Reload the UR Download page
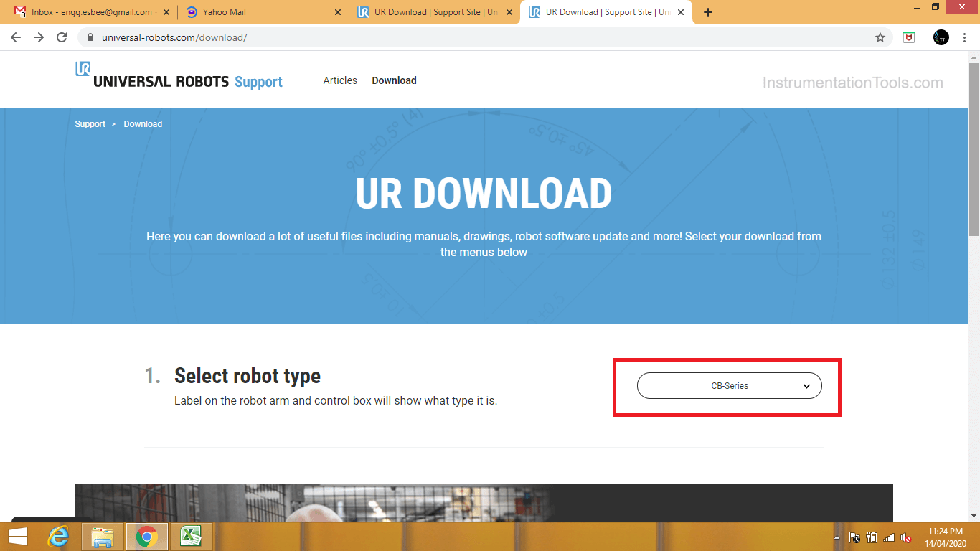 pos(62,37)
